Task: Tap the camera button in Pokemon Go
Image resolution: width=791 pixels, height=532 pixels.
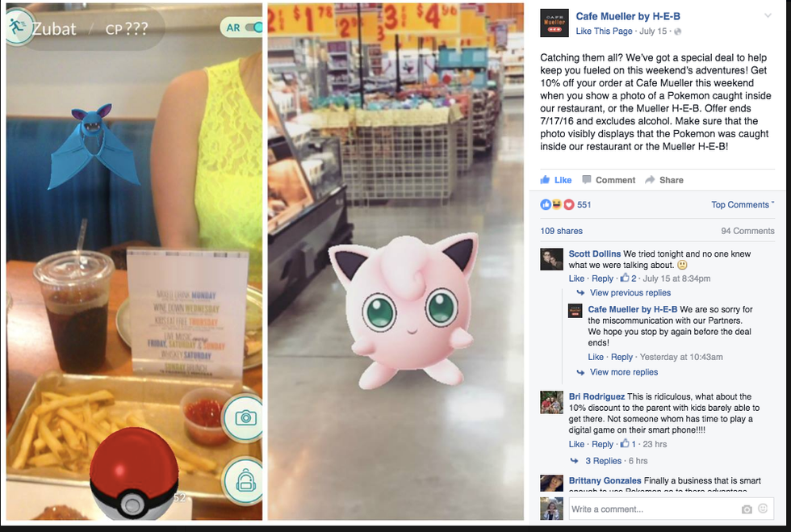Action: click(245, 418)
